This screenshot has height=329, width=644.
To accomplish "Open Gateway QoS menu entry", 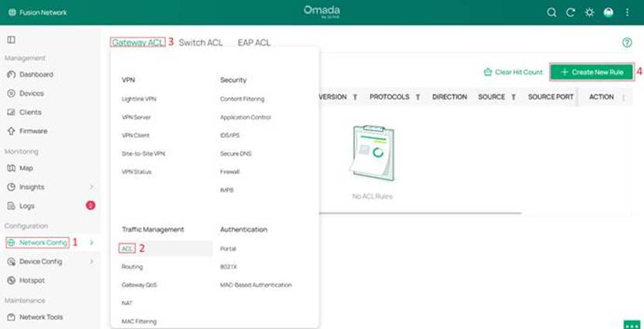I will pos(139,285).
